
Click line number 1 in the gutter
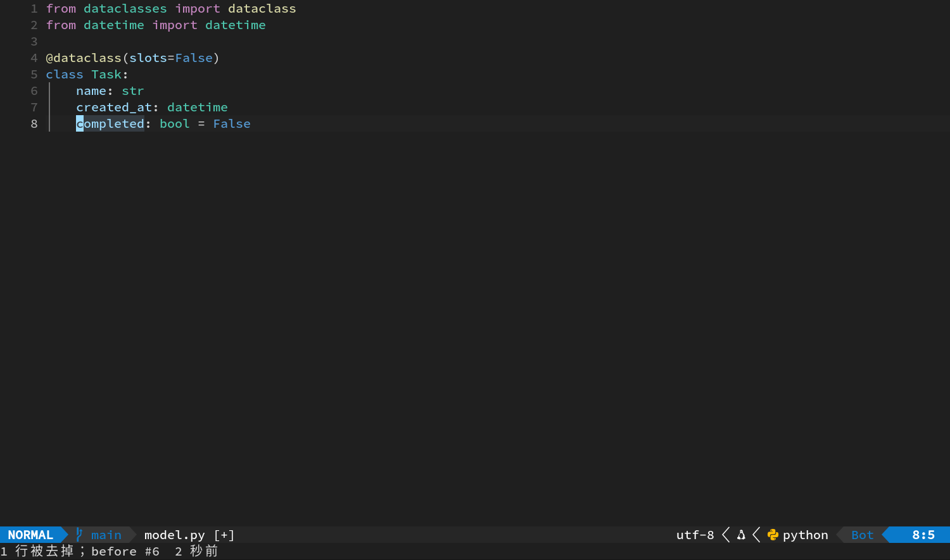click(34, 9)
